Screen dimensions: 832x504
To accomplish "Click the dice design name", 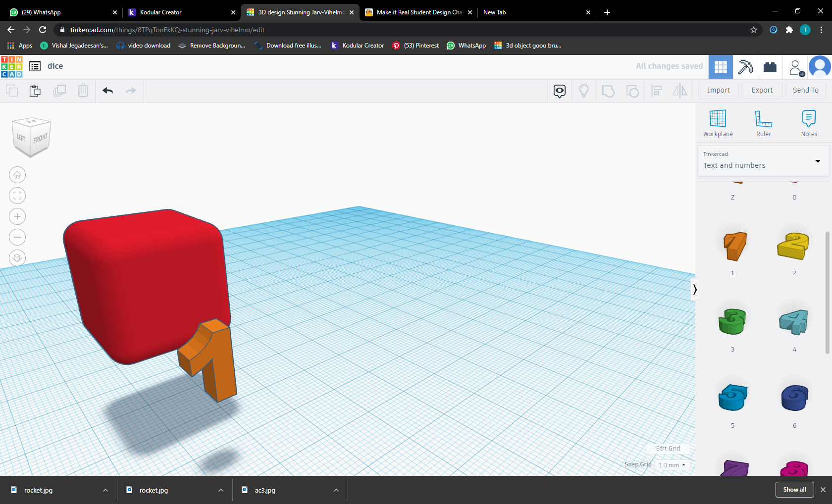I will [55, 66].
